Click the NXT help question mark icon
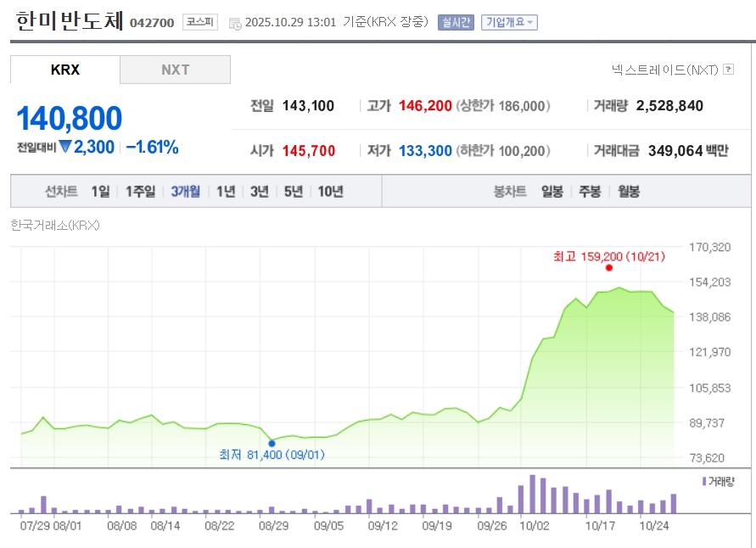This screenshot has height=548, width=756. (728, 70)
